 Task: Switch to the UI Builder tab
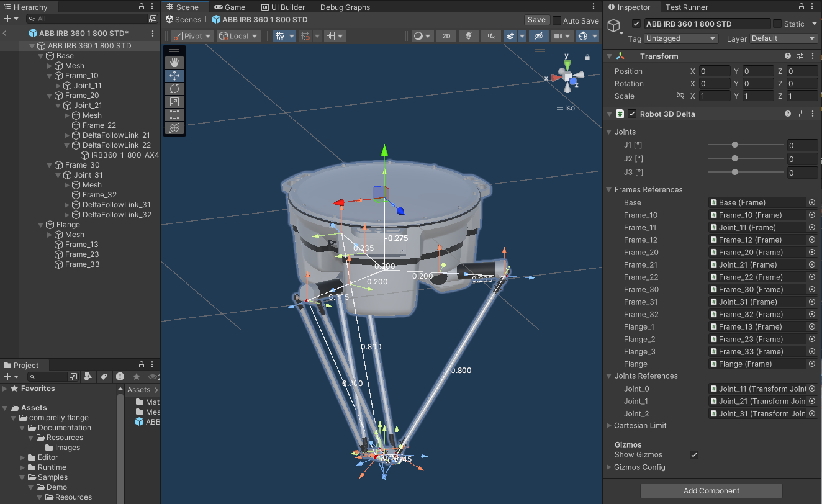(282, 7)
